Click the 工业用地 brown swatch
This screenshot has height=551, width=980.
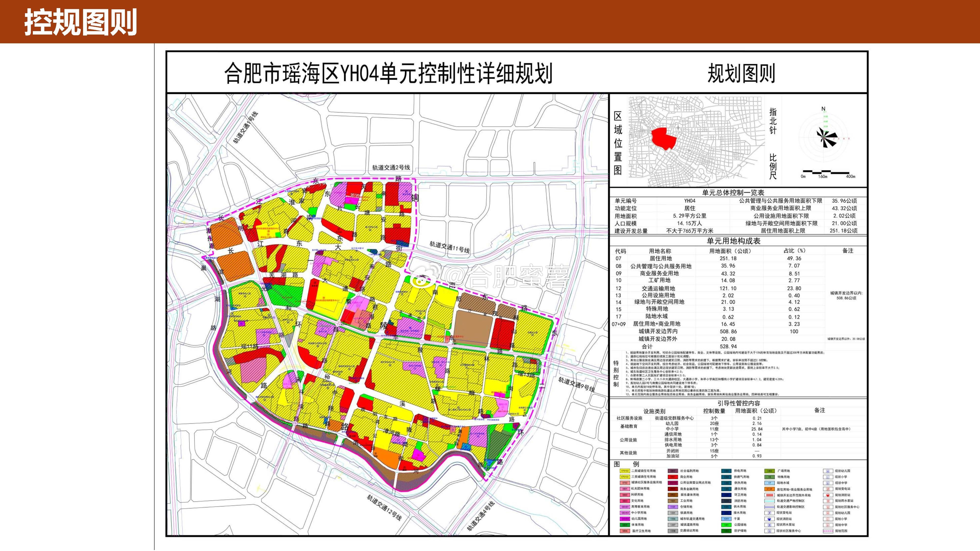(673, 501)
